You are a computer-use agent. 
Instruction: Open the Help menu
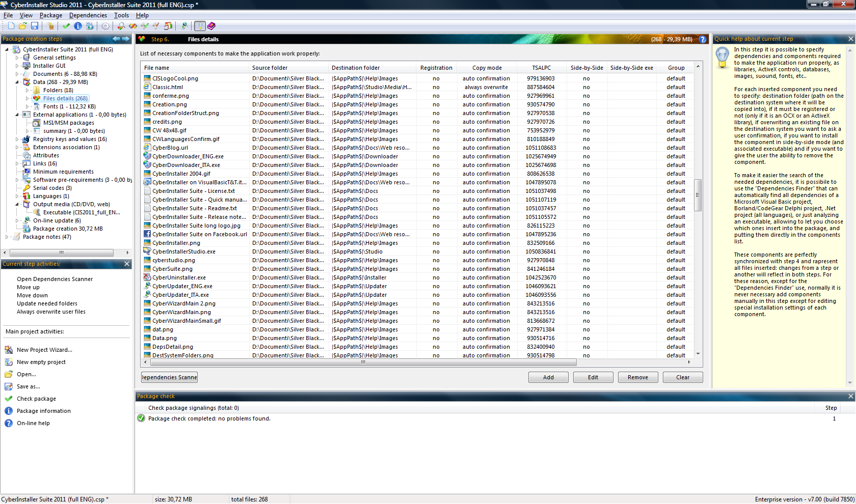pos(142,15)
